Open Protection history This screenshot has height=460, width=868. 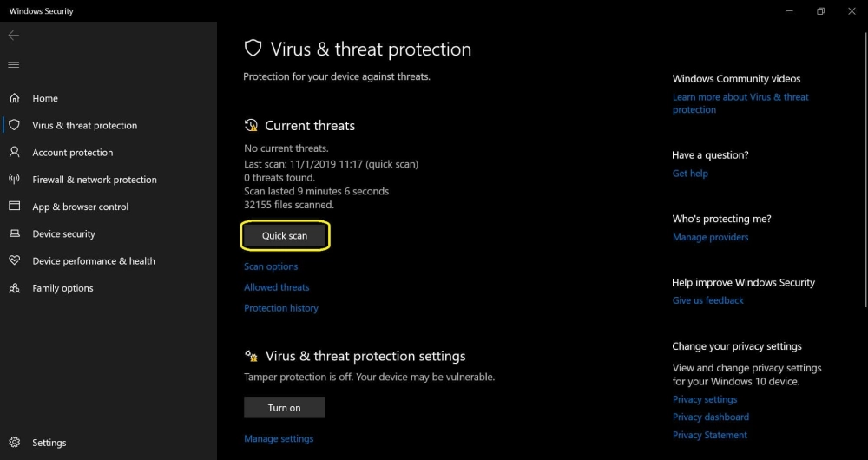[281, 308]
